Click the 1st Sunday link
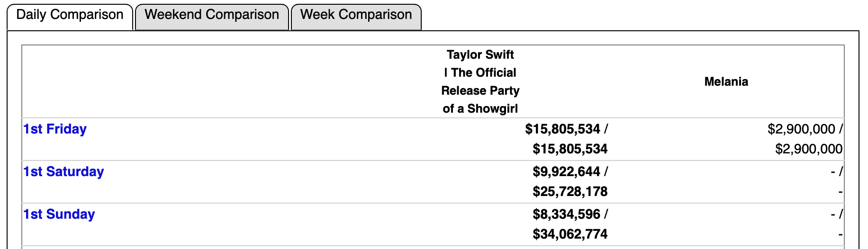This screenshot has height=249, width=868. click(59, 214)
